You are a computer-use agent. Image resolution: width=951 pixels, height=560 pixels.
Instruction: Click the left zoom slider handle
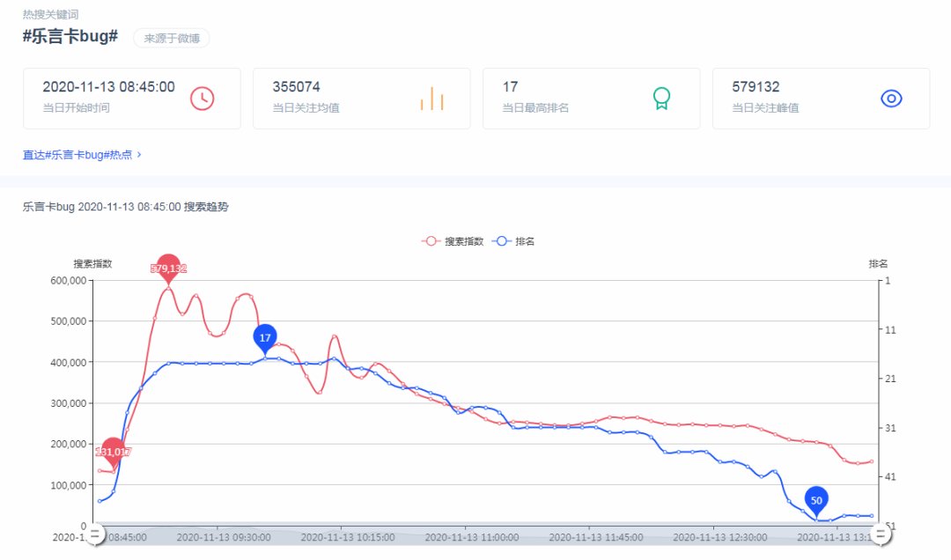(x=94, y=534)
